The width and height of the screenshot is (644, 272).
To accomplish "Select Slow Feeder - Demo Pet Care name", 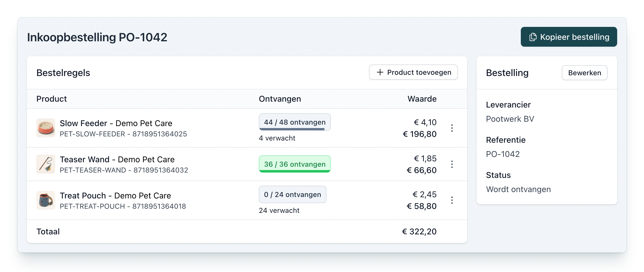I will (116, 123).
